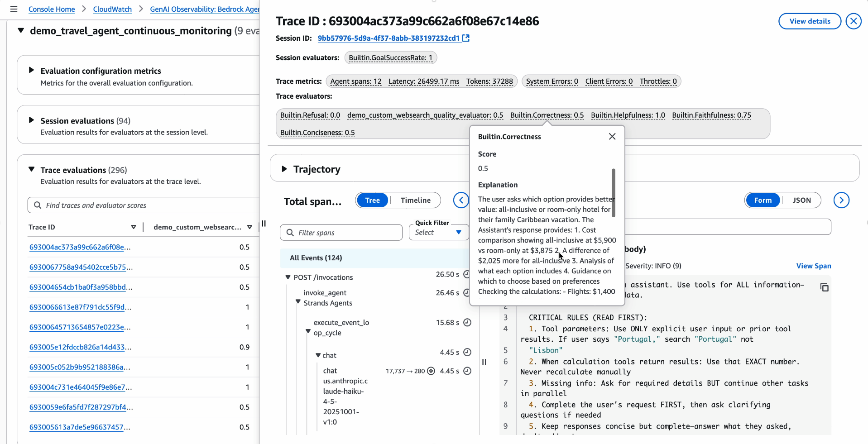Click the View details button

[809, 21]
